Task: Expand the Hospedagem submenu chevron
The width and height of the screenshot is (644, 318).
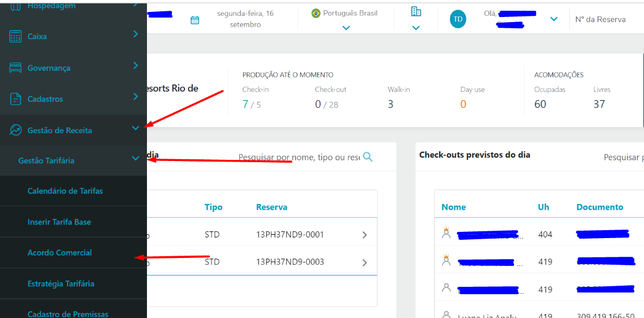Action: (136, 5)
